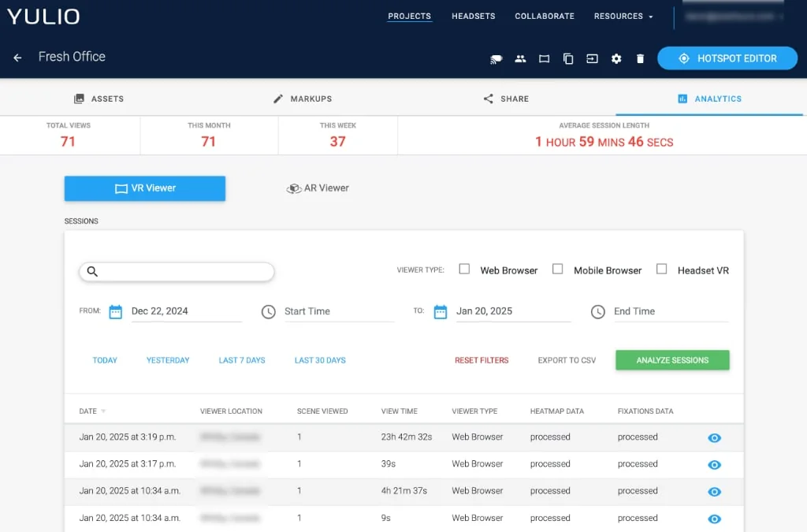Enable the Web Browser viewer type checkbox
This screenshot has width=807, height=532.
click(x=464, y=269)
